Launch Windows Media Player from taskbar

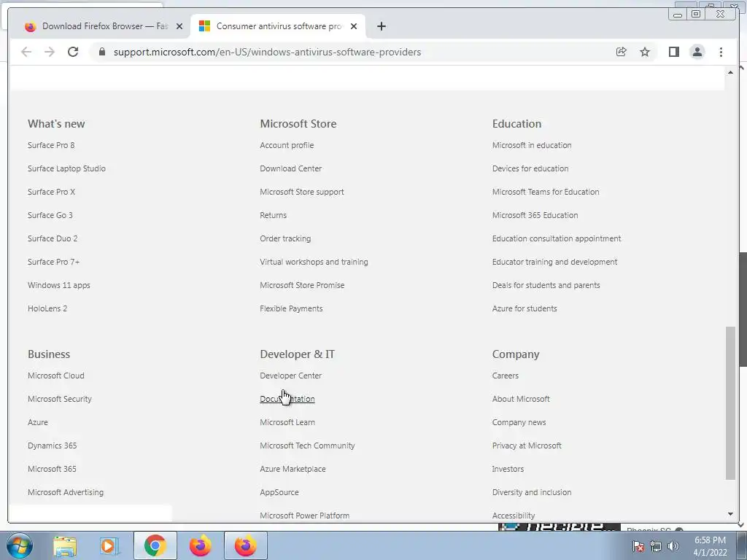[x=109, y=545]
